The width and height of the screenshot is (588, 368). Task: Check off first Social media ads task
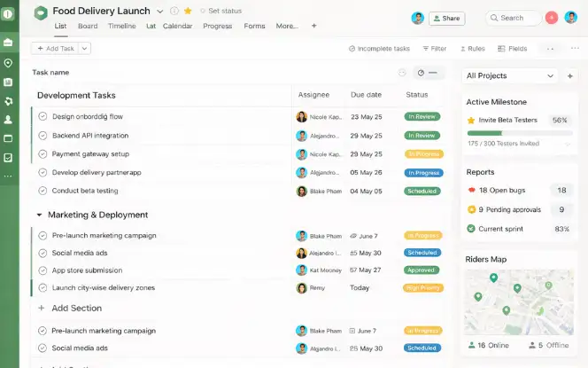click(43, 253)
